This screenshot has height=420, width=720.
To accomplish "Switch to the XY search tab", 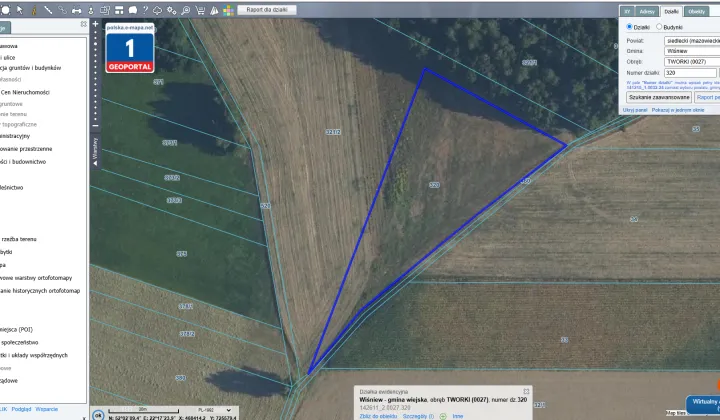I will click(627, 11).
